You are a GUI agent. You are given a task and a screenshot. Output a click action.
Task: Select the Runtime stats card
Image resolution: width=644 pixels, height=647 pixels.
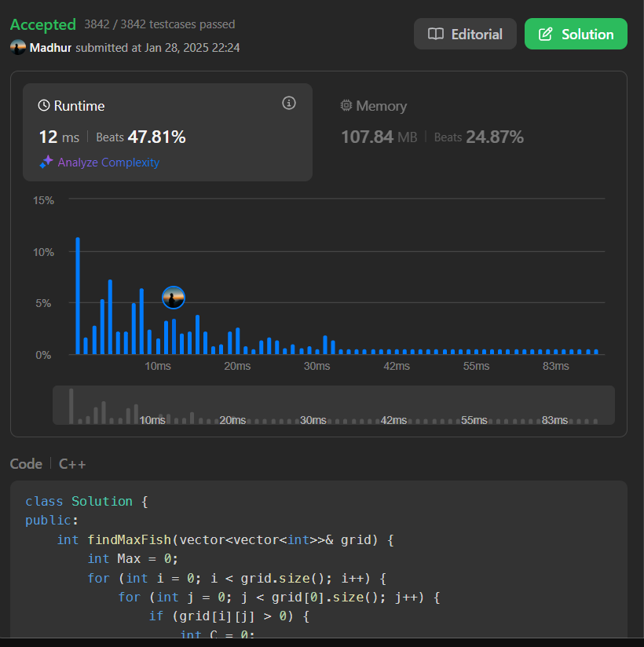click(x=167, y=132)
